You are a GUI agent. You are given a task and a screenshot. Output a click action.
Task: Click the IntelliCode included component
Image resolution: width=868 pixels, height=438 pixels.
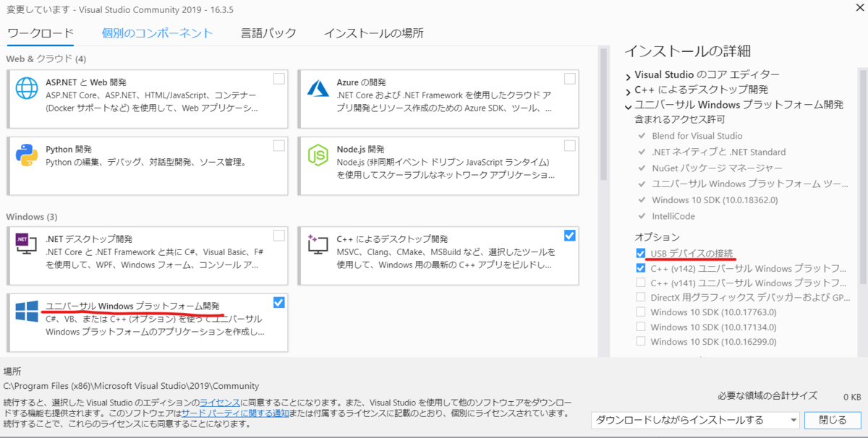(673, 215)
